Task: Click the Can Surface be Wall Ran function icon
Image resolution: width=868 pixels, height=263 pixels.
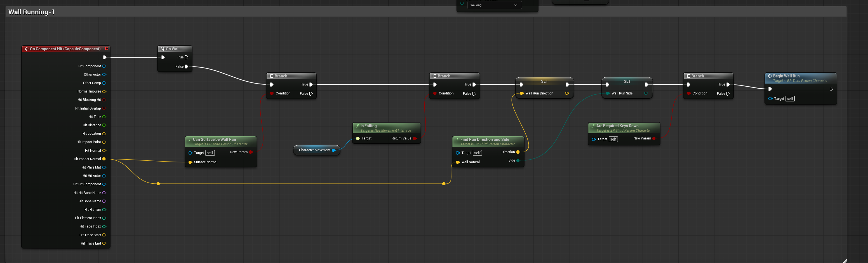Action: (x=190, y=139)
